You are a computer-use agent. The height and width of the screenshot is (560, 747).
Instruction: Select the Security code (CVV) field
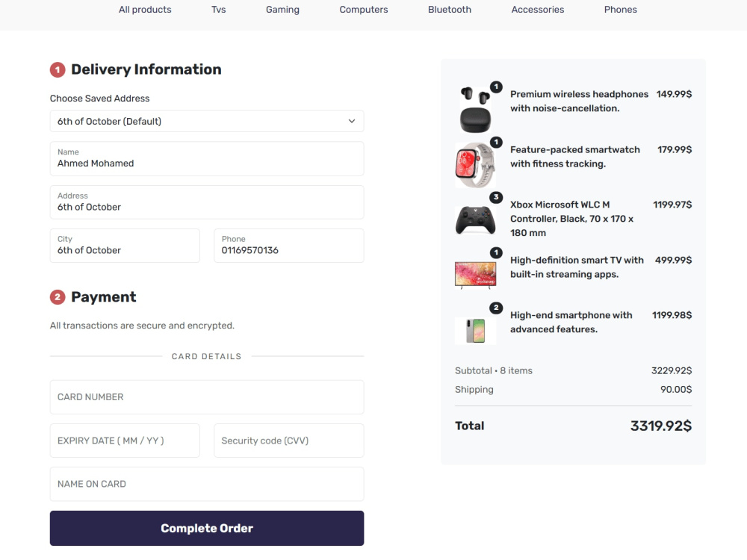288,441
